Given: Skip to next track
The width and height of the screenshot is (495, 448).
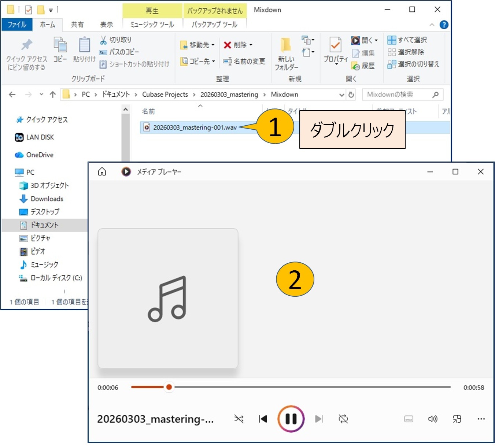Looking at the screenshot, I should 319,419.
